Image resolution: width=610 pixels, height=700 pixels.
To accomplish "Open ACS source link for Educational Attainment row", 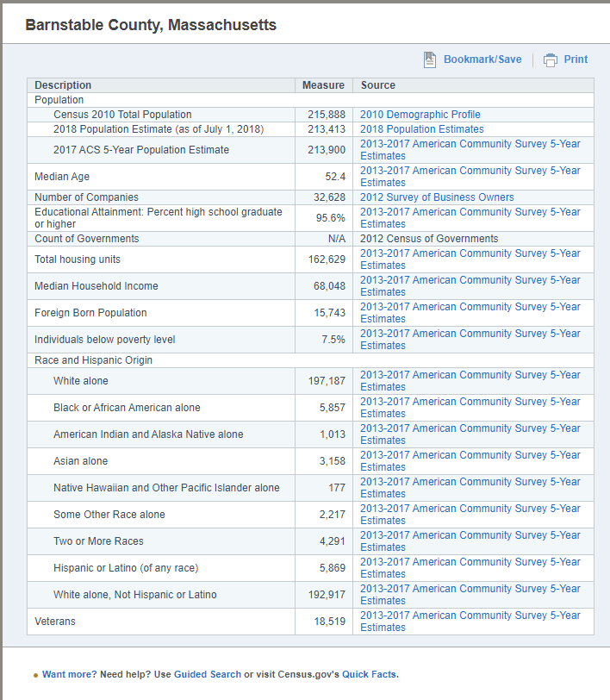I will 470,218.
